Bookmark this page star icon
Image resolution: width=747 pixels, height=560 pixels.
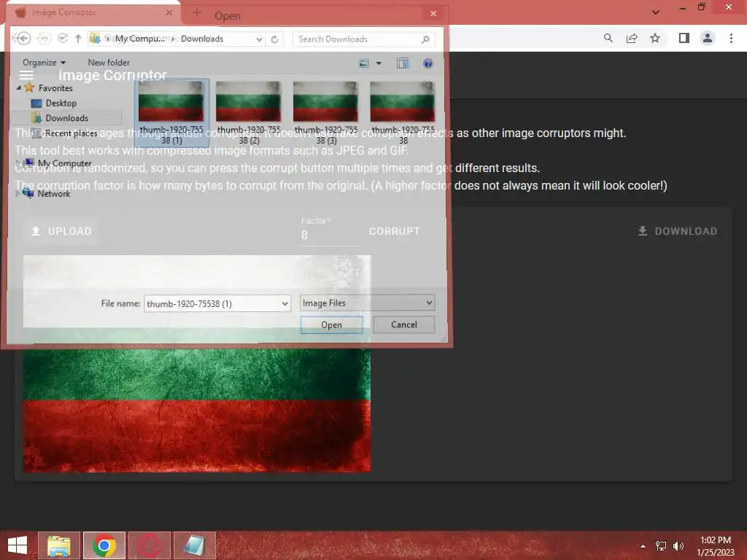655,38
